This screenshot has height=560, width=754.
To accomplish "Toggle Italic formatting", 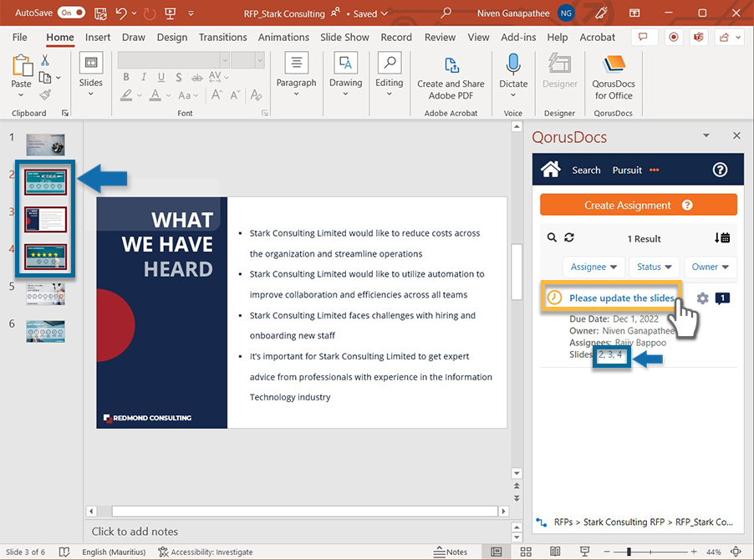I will point(143,77).
